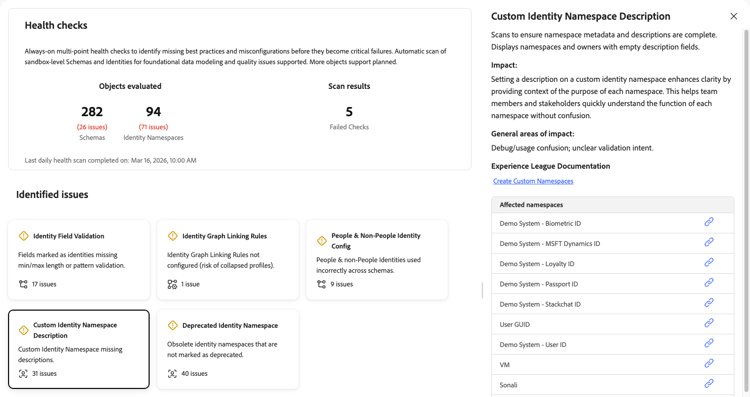Open Deprecated Identity Namespace issue card

tap(228, 349)
